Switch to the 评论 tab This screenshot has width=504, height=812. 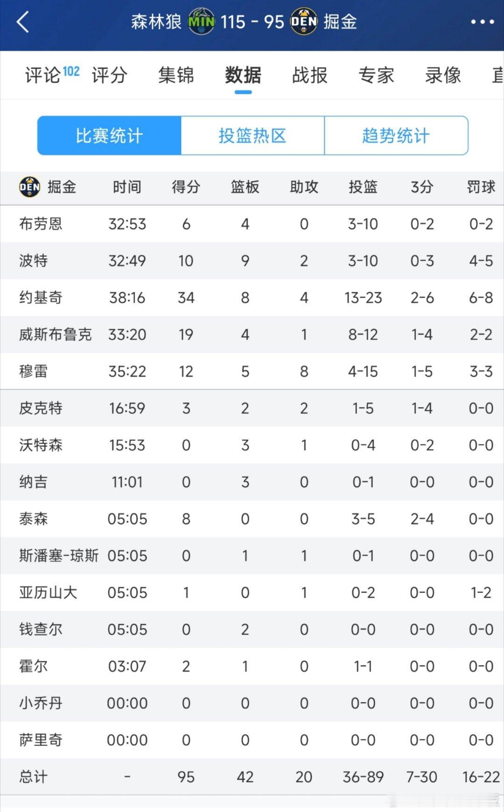[43, 75]
